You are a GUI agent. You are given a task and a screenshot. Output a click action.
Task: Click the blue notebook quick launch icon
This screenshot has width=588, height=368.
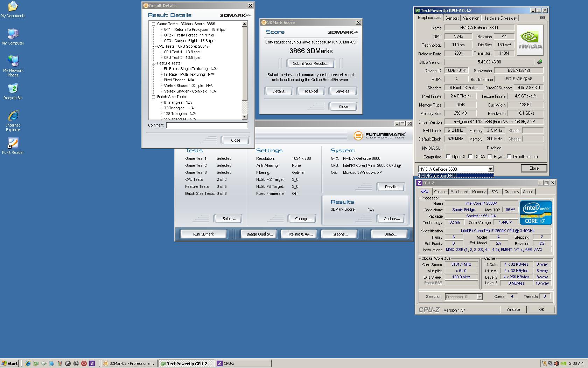point(52,363)
